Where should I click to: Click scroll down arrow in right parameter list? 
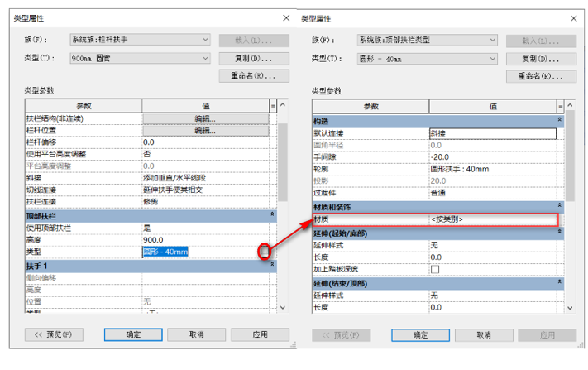click(x=570, y=308)
